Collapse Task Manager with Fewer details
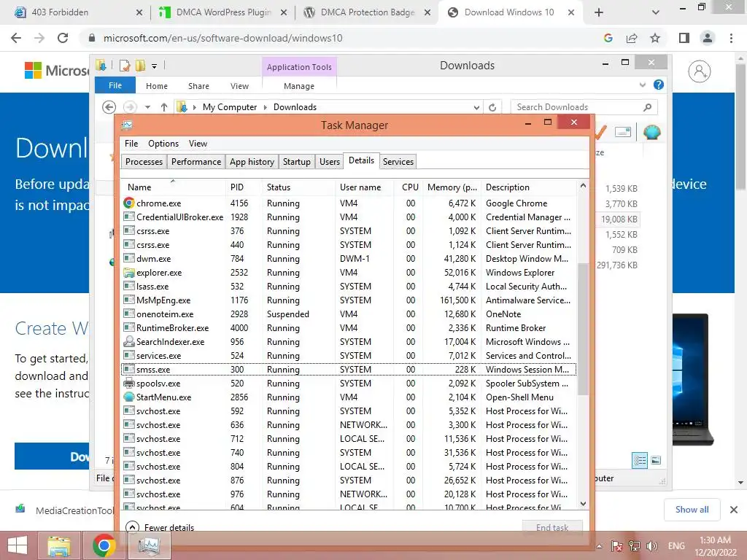Image resolution: width=747 pixels, height=560 pixels. click(160, 527)
